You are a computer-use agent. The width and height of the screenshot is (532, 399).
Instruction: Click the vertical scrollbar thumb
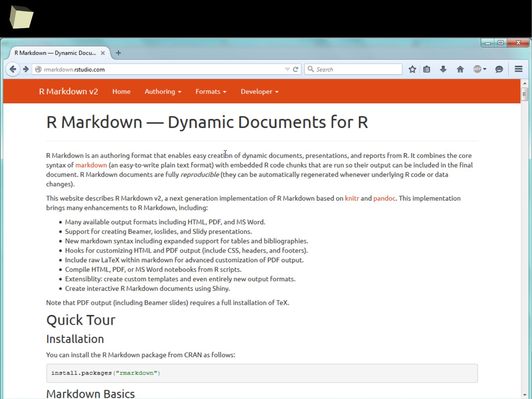point(525,94)
